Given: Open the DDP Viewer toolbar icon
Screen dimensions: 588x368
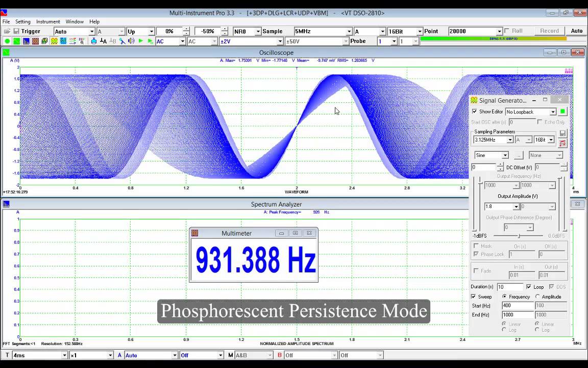Looking at the screenshot, I should click(x=82, y=41).
